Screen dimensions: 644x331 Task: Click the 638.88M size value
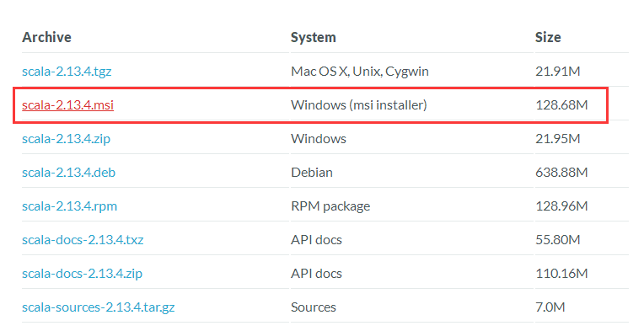[561, 173]
